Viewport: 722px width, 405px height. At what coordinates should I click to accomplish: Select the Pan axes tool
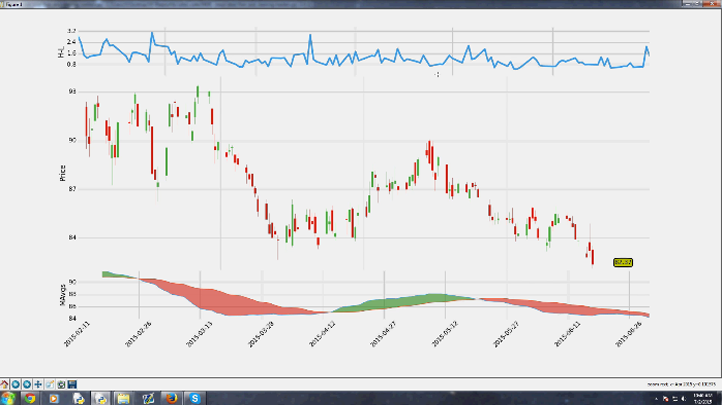38,383
